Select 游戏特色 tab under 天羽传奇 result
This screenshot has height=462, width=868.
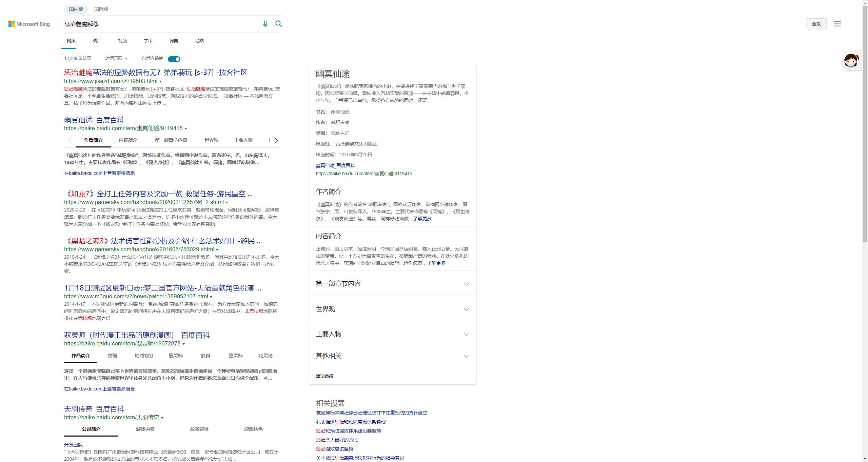pyautogui.click(x=253, y=429)
